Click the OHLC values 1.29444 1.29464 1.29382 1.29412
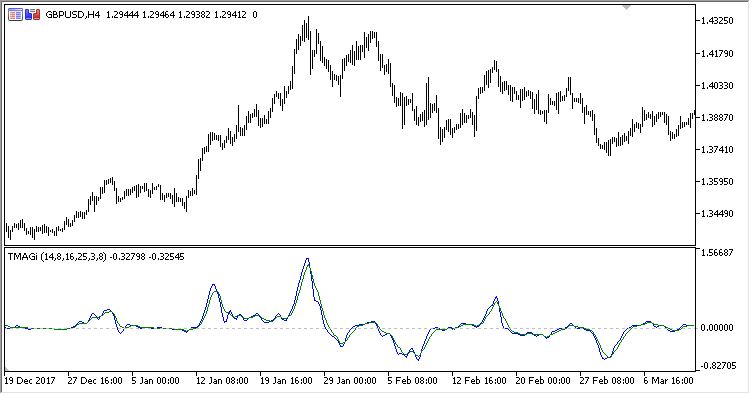The image size is (750, 394). pos(176,15)
